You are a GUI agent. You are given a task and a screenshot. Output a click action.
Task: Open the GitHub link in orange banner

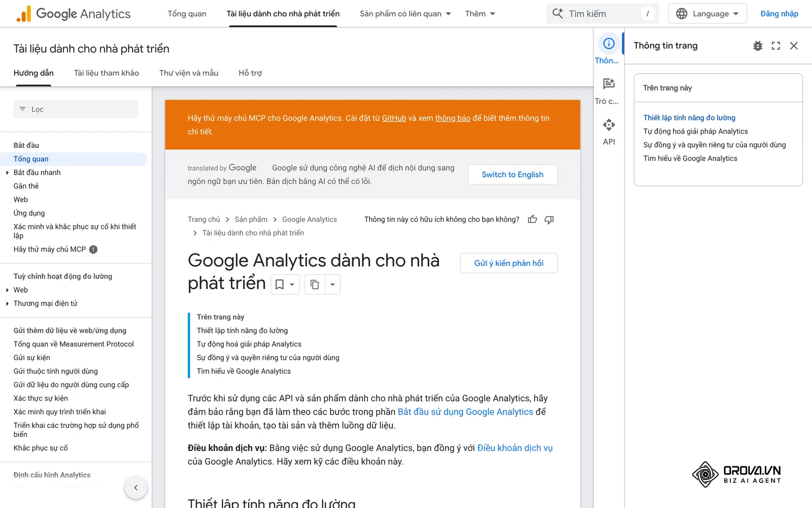coord(394,118)
